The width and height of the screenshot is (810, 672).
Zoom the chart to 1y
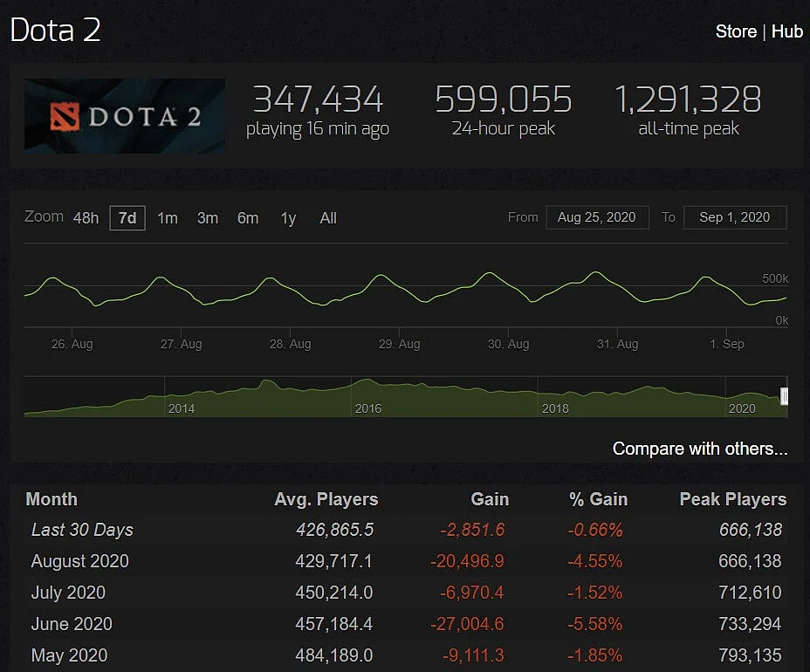[288, 218]
